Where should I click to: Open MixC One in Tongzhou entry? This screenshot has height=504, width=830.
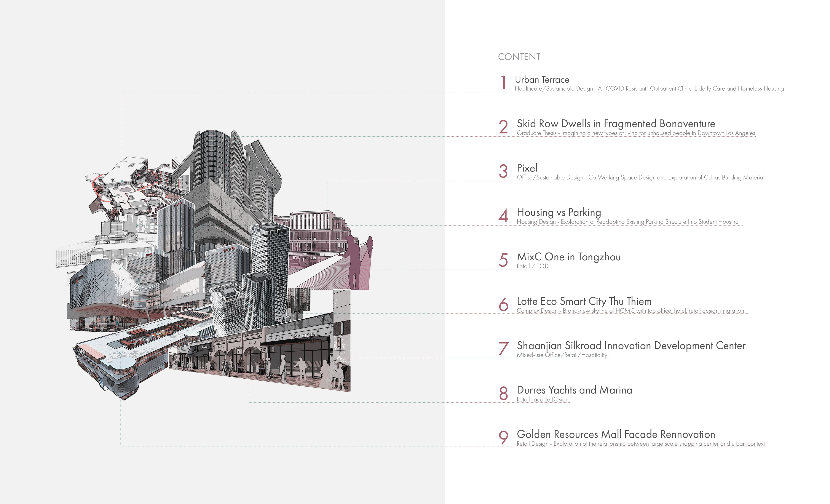point(569,257)
